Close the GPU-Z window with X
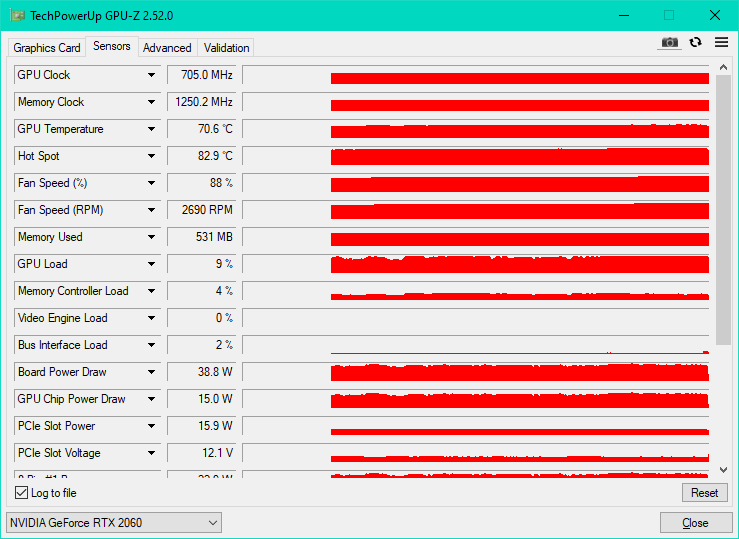This screenshot has height=539, width=739. [714, 16]
